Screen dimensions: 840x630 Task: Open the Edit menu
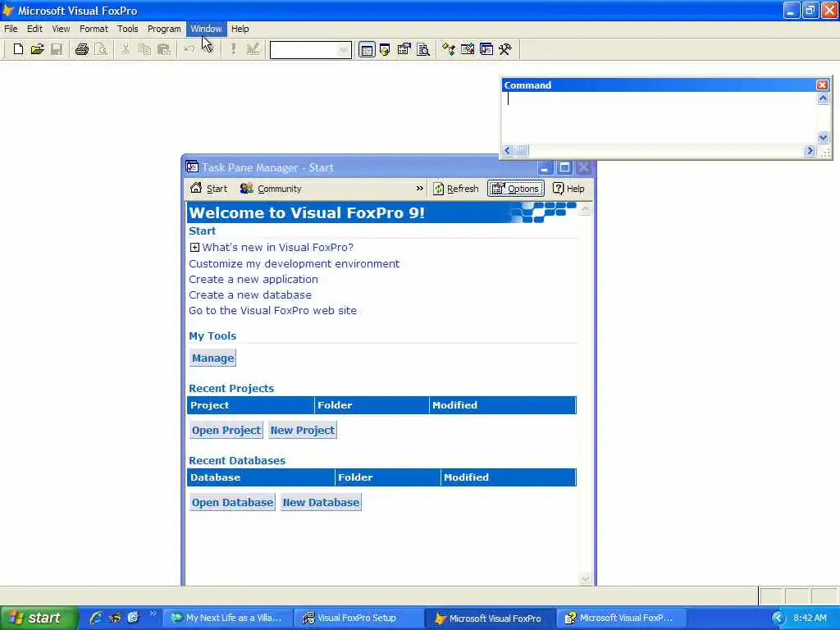(34, 29)
